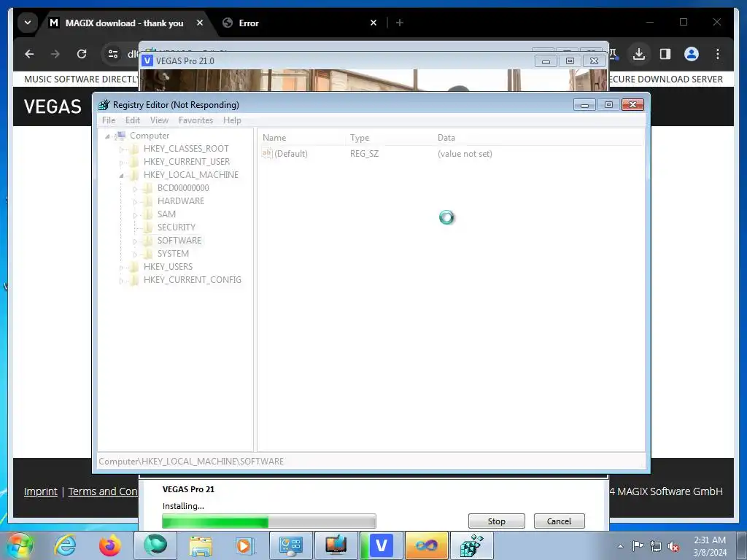Screen dimensions: 747x560
Task: Select the SYSTEM key
Action: (174, 253)
